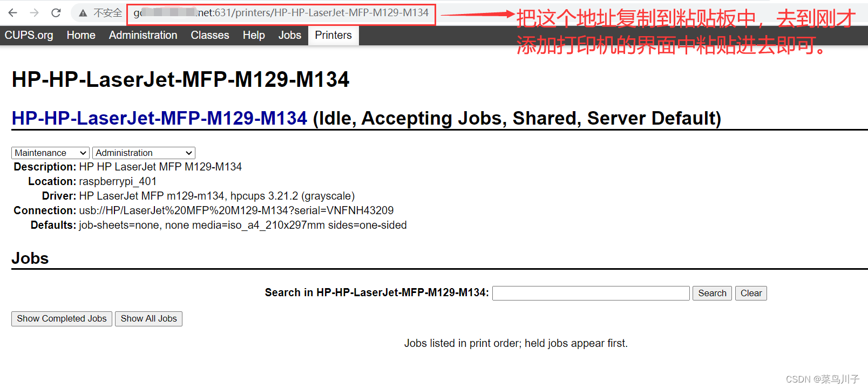Focus the job search text field
The height and width of the screenshot is (389, 868).
coord(591,293)
